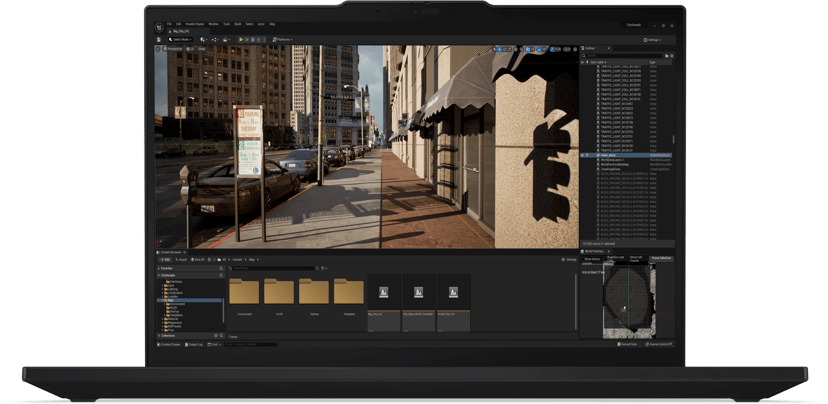Open the Select Mode dropdown
Viewport: 828px width, 404px height.
tap(180, 40)
